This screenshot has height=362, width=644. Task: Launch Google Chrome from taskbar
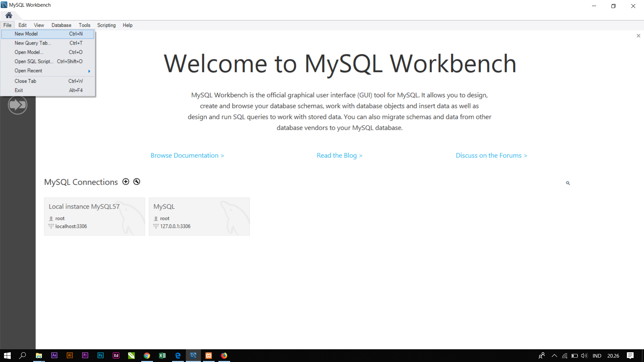pyautogui.click(x=147, y=356)
